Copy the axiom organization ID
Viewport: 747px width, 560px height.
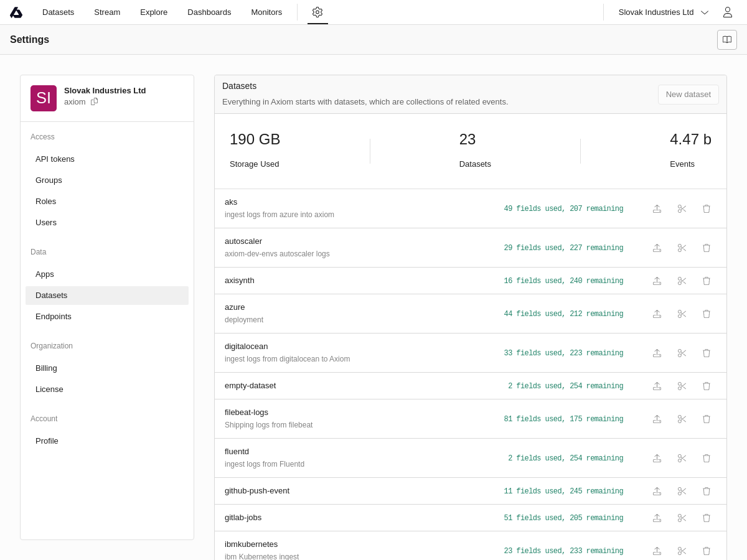[x=95, y=101]
